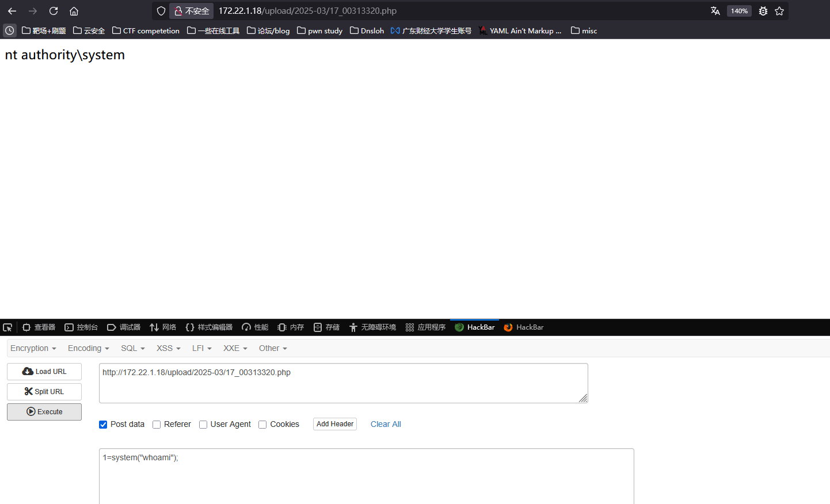Open the 云安全 bookmark folder
The width and height of the screenshot is (830, 504).
pos(89,30)
